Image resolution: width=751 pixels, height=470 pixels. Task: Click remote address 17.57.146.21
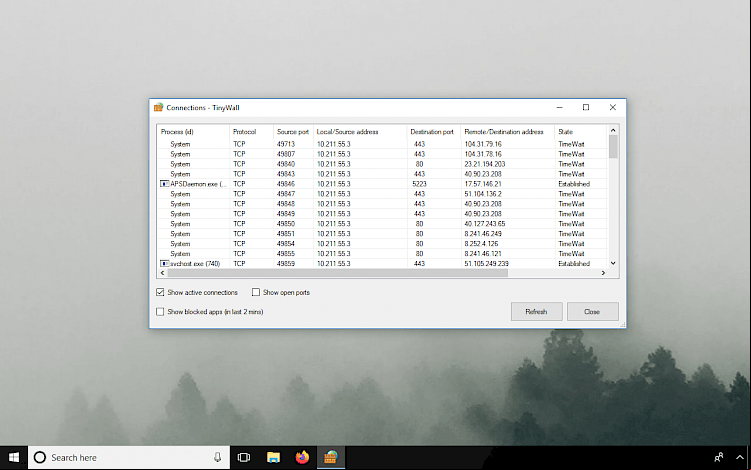483,184
